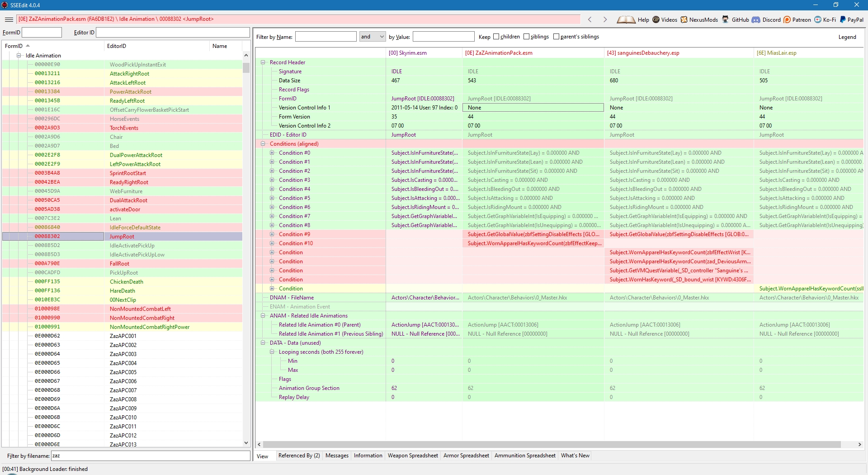The width and height of the screenshot is (868, 475).
Task: Expand Condition #9 row
Action: point(272,234)
